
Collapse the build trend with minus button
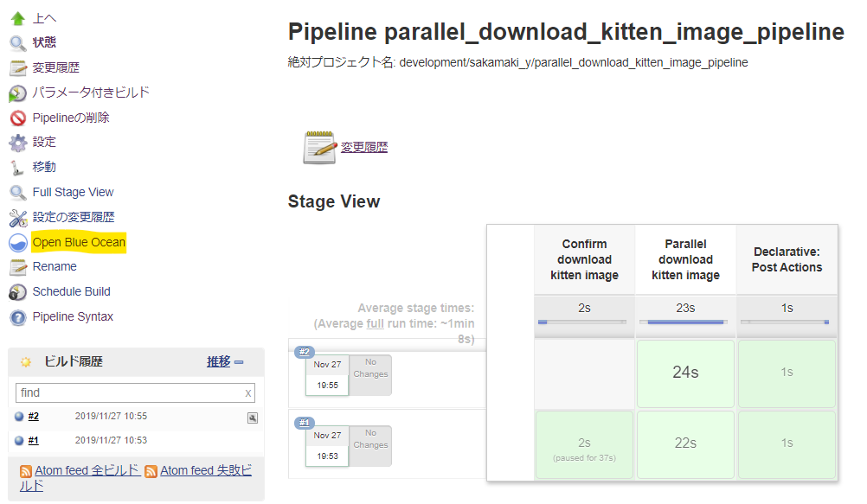pyautogui.click(x=239, y=362)
